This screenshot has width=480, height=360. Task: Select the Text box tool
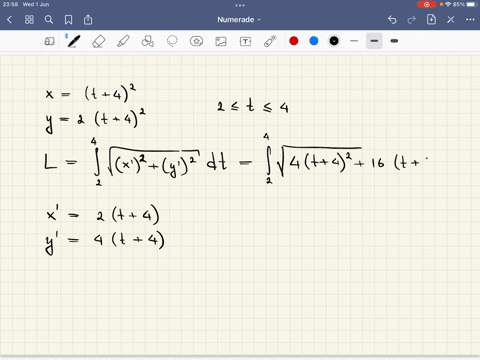tap(245, 41)
